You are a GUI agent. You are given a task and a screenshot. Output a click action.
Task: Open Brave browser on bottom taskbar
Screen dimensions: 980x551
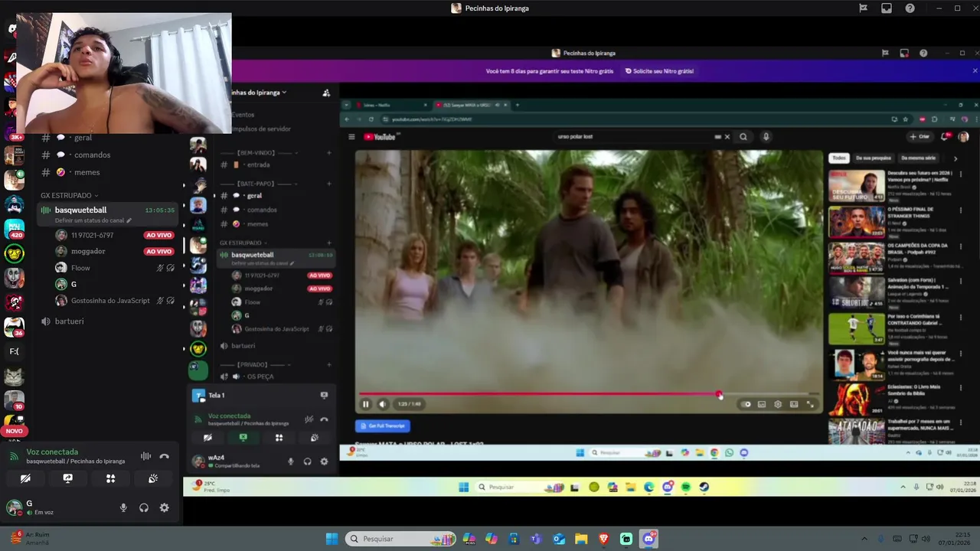(603, 539)
